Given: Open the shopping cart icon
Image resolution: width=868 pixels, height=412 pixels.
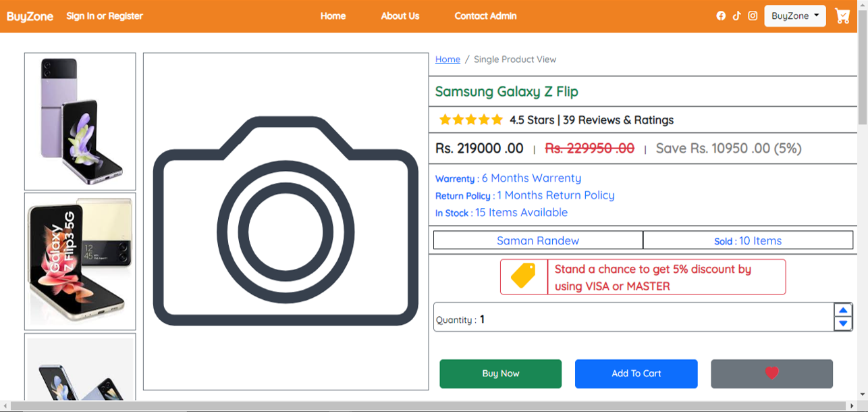Looking at the screenshot, I should (842, 16).
